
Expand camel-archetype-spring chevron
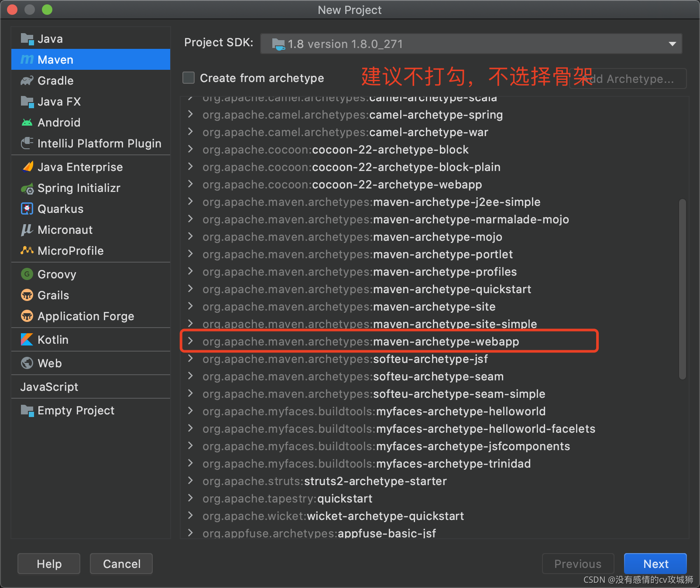click(190, 114)
